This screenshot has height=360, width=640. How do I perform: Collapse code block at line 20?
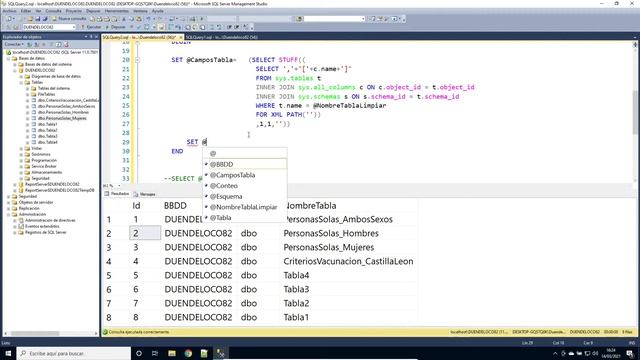137,60
